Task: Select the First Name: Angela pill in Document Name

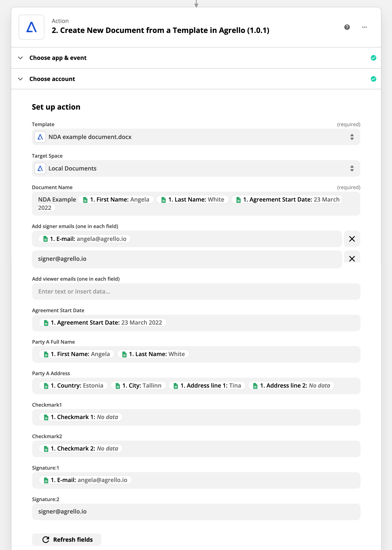Action: [116, 199]
